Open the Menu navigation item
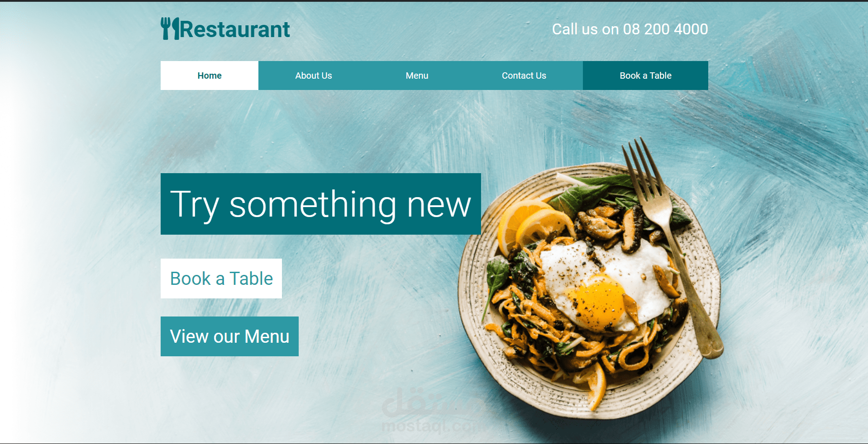Viewport: 868px width, 444px height. [417, 76]
